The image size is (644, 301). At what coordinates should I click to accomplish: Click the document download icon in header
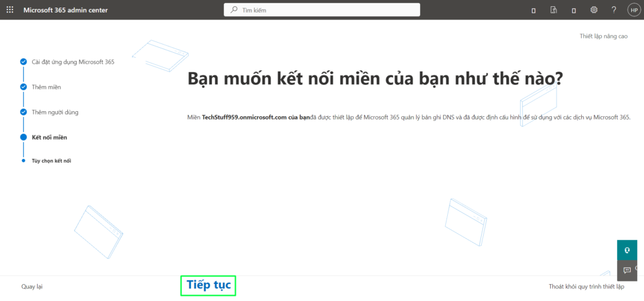(x=553, y=10)
